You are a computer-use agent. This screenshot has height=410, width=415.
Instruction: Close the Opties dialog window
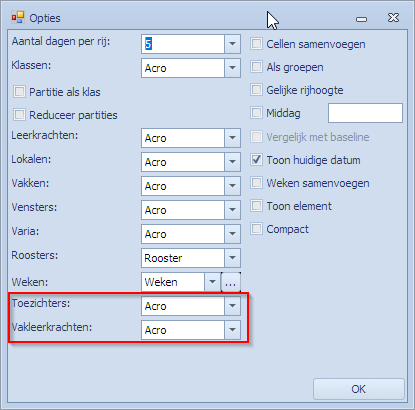393,18
